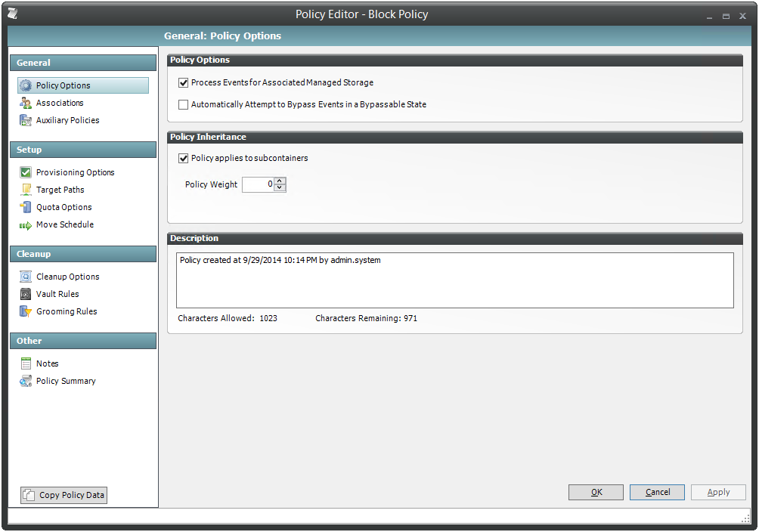Click the Vault Rules safe icon
This screenshot has height=532, width=759.
[x=26, y=294]
